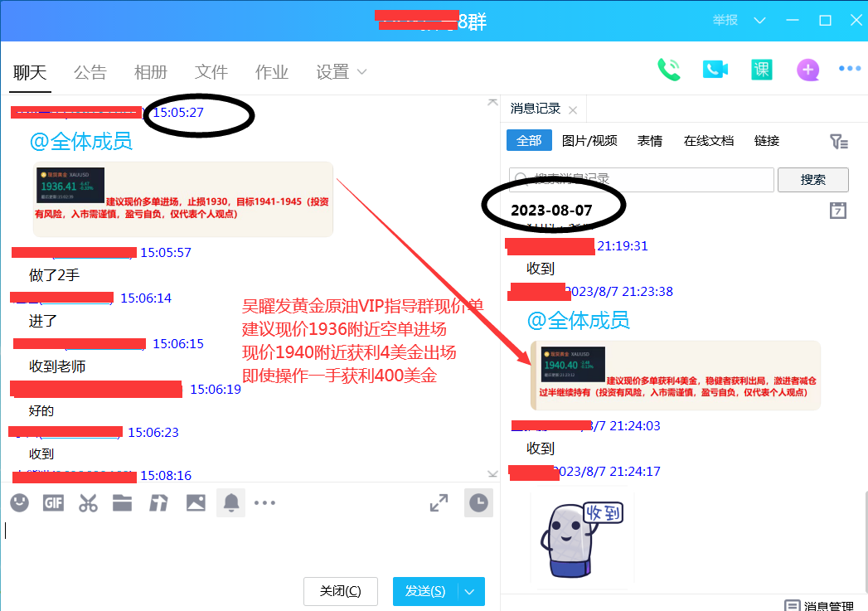Click the chat scroll-up arrow
Viewport: 868px width, 611px height.
point(492,103)
